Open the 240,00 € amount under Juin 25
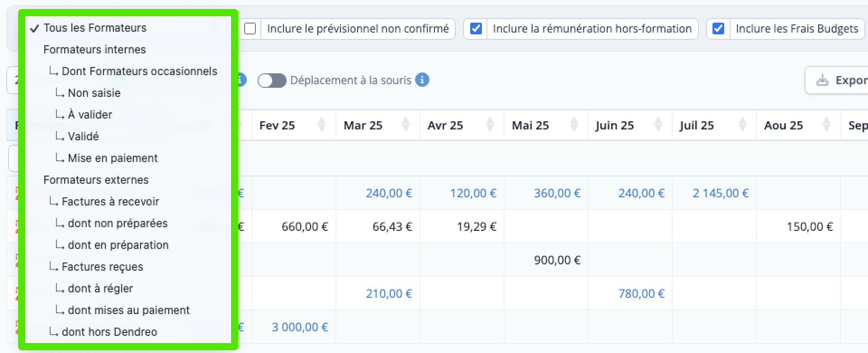This screenshot has width=868, height=353. (641, 193)
